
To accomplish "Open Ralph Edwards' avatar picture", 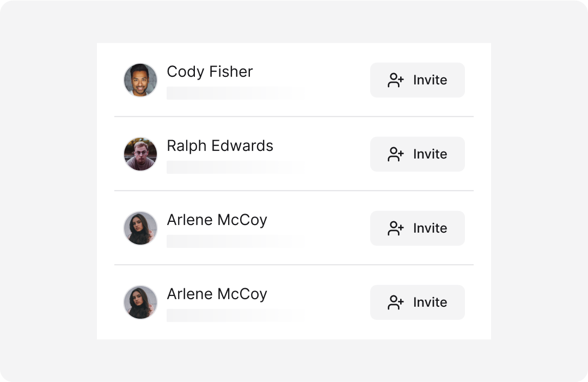I will pos(140,154).
